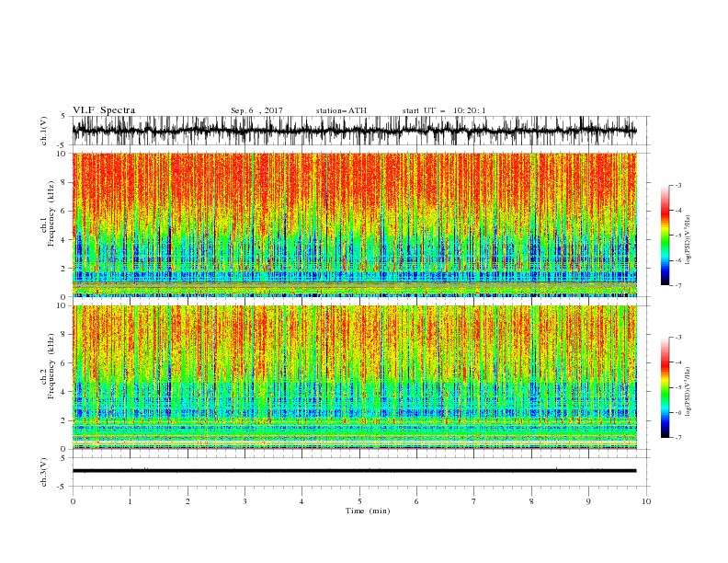Select the "Sep. 6 , 2017" date text
Image resolution: width=728 pixels, height=563 pixels.
pyautogui.click(x=256, y=110)
